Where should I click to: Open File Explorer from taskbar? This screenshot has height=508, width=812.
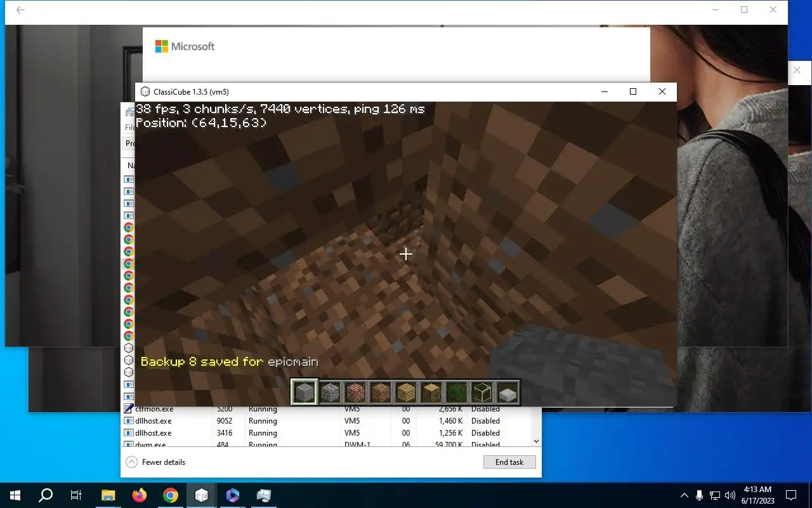point(108,495)
